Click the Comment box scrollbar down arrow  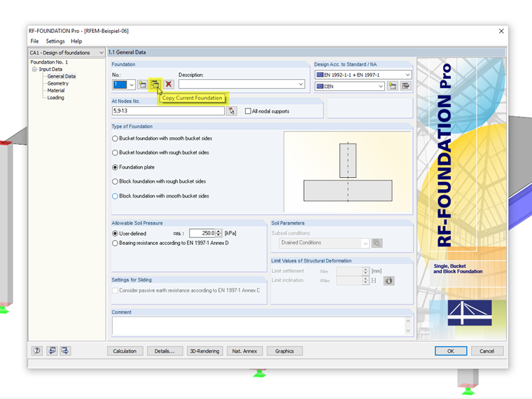pos(408,331)
